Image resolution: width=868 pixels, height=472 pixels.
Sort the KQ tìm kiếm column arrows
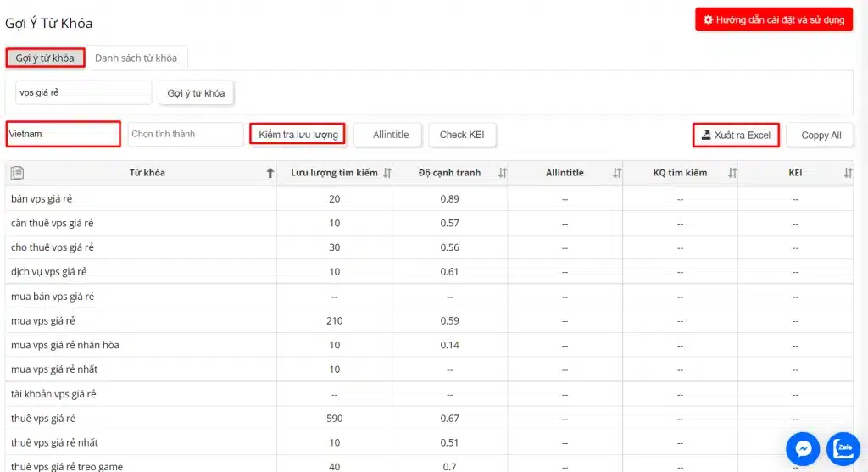pos(732,173)
